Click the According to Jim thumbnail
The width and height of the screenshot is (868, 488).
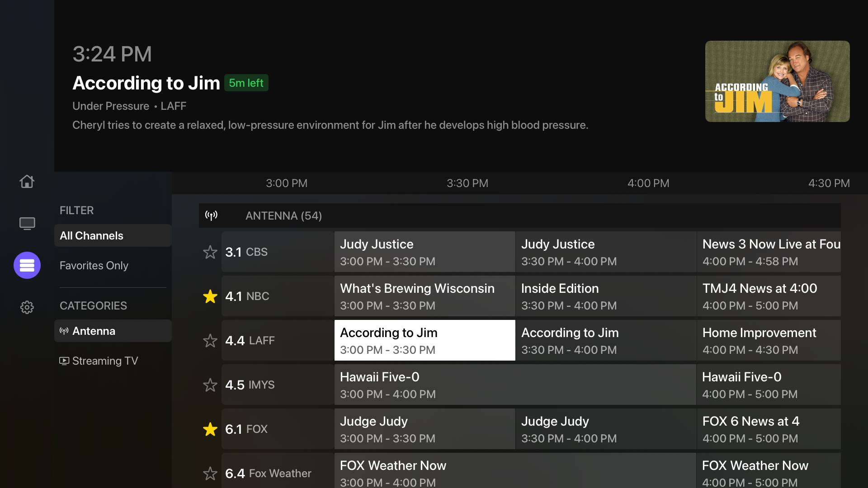coord(777,81)
